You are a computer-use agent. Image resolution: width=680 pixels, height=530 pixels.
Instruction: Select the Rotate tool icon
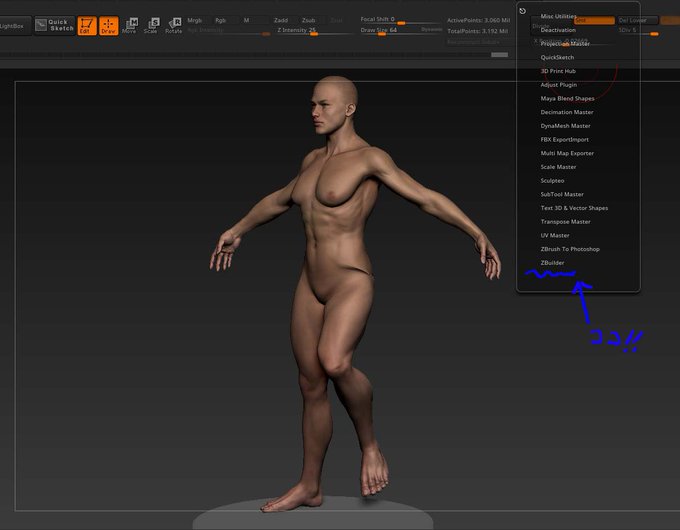(x=173, y=26)
